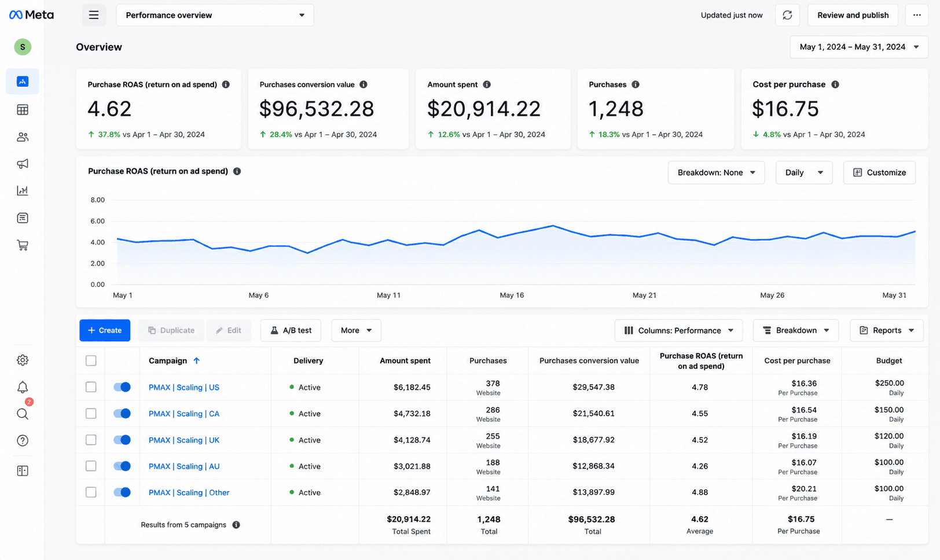
Task: Open search magnifier in sidebar
Action: 23,414
